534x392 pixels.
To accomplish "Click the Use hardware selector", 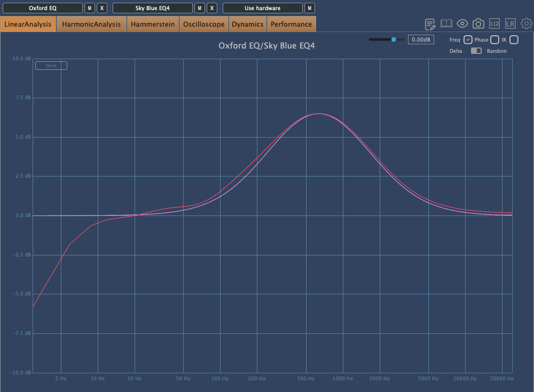I will [263, 8].
